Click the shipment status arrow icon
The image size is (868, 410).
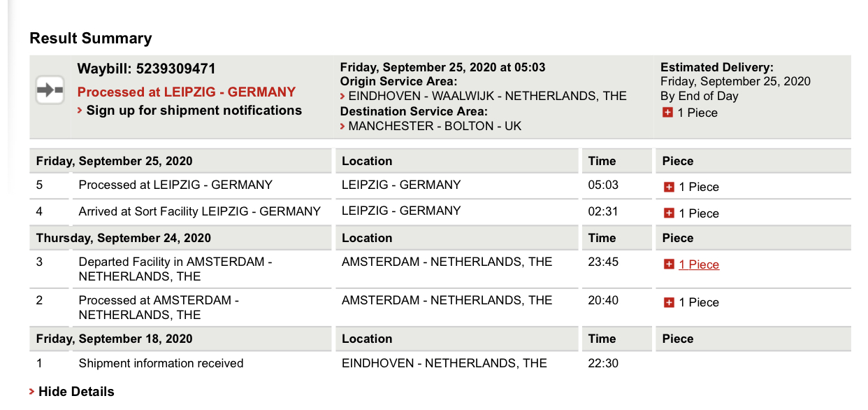coord(50,90)
